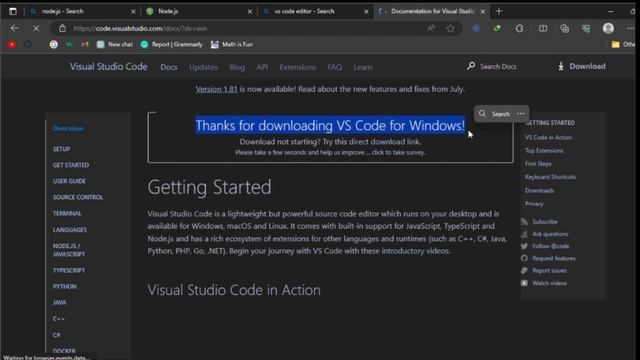640x360 pixels.
Task: Expand NODE.JS / JAVASCRIPT sidebar section
Action: 69,250
